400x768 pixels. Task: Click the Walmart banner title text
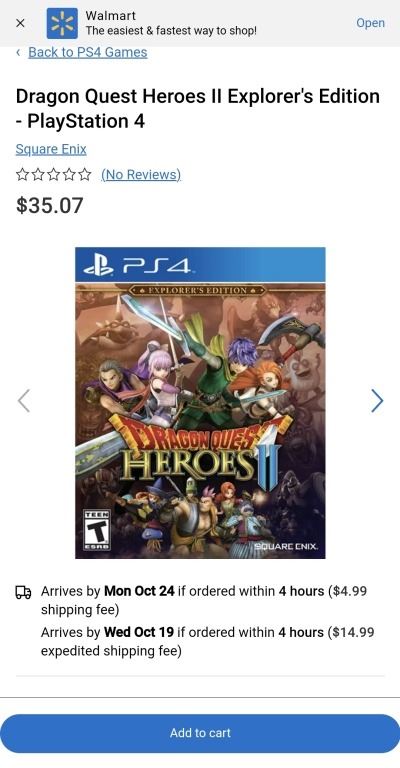111,15
